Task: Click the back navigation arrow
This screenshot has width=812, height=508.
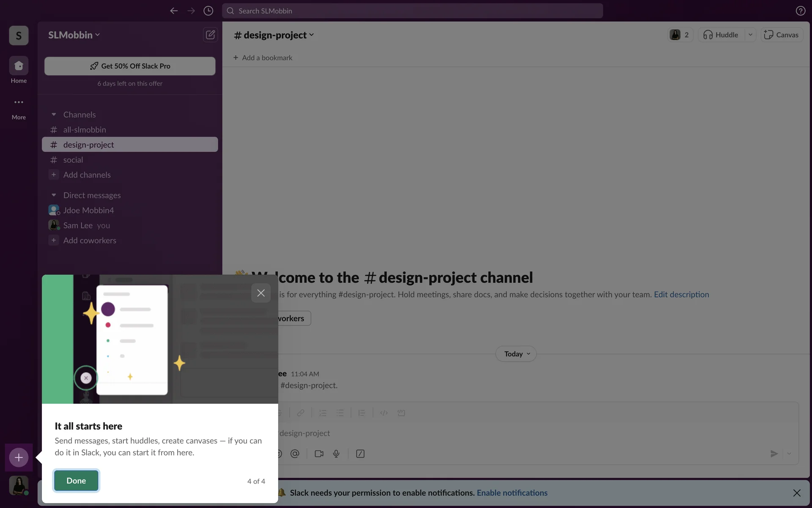Action: (x=174, y=11)
